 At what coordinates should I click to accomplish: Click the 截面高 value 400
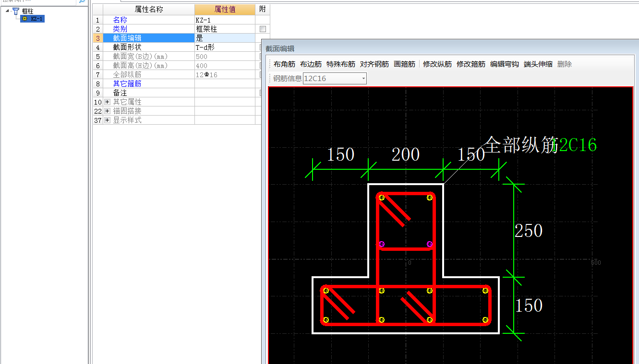click(x=225, y=66)
